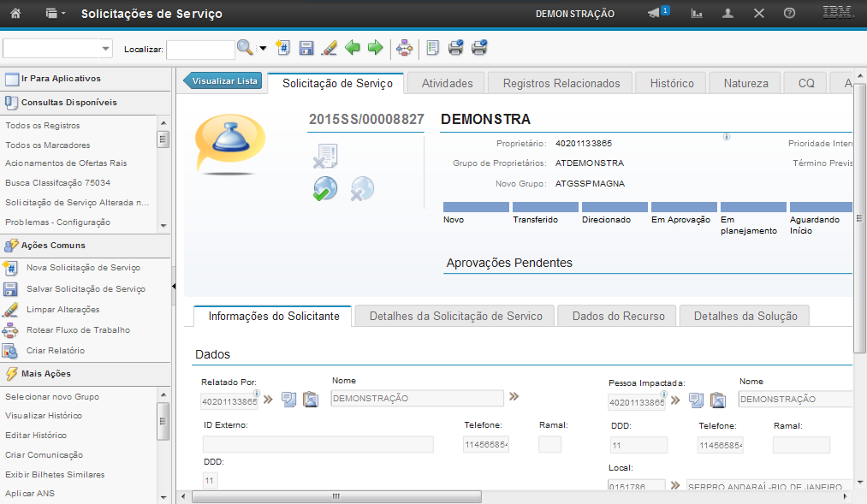Screen dimensions: 867x504
Task: Click Selecionar novo Grupo link
Action: coord(52,397)
